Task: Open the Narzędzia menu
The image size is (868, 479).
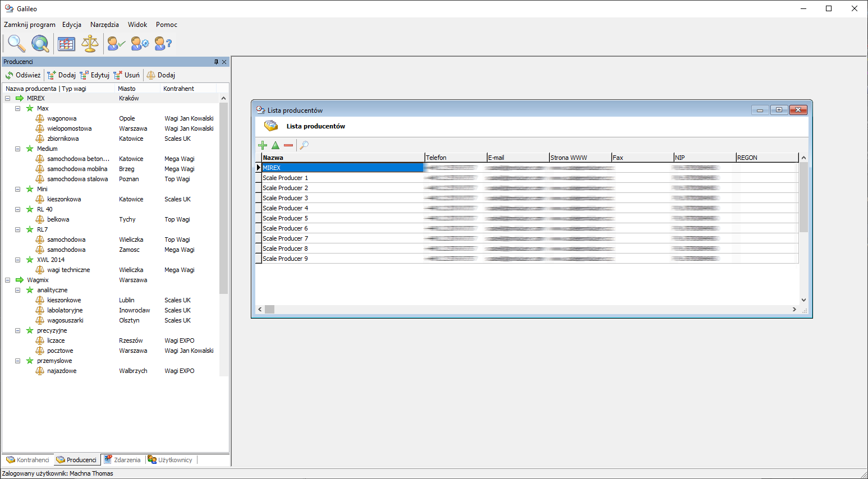Action: coord(104,25)
